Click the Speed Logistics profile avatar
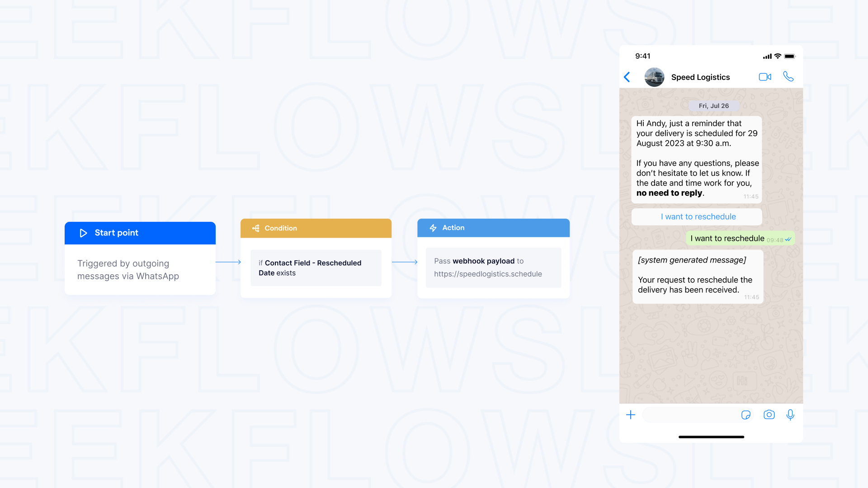Viewport: 868px width, 488px height. tap(653, 76)
